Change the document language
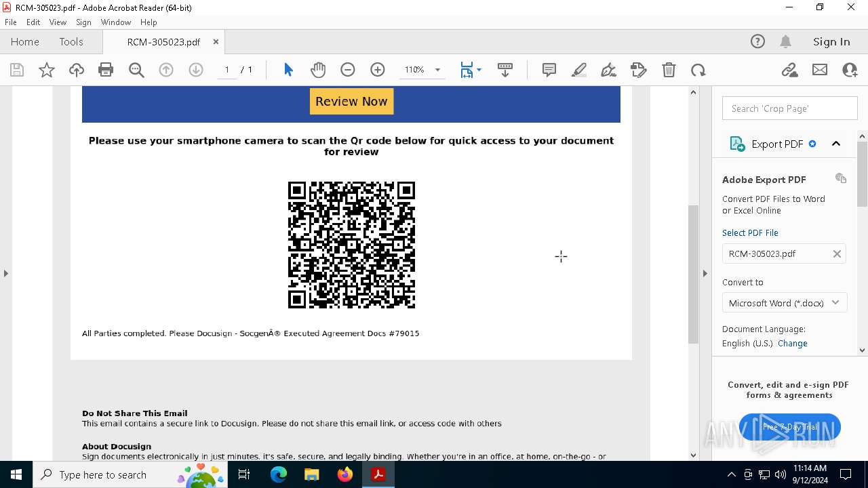The height and width of the screenshot is (488, 868). click(x=793, y=343)
